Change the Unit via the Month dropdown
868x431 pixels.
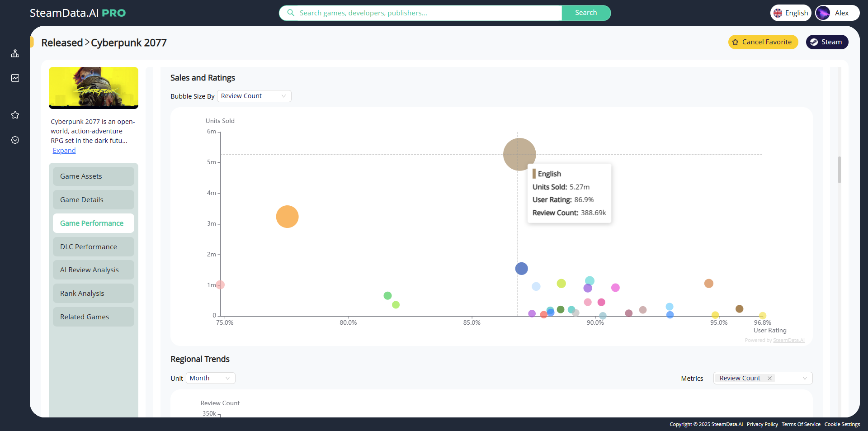210,378
